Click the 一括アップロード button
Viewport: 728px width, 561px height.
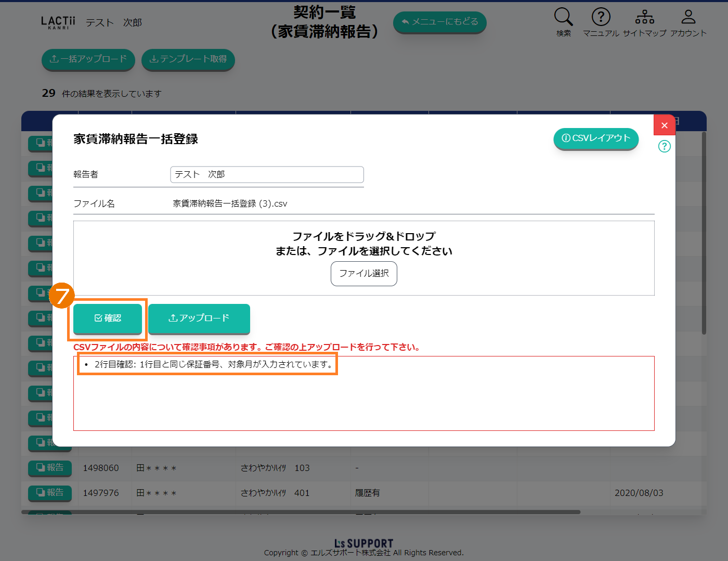88,59
